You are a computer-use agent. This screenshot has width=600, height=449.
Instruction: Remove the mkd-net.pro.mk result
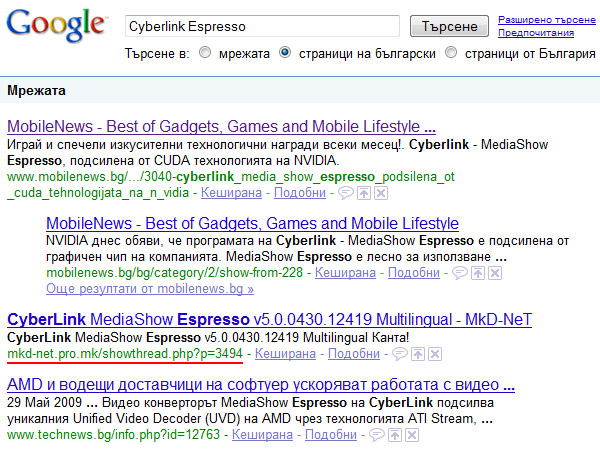coord(435,354)
